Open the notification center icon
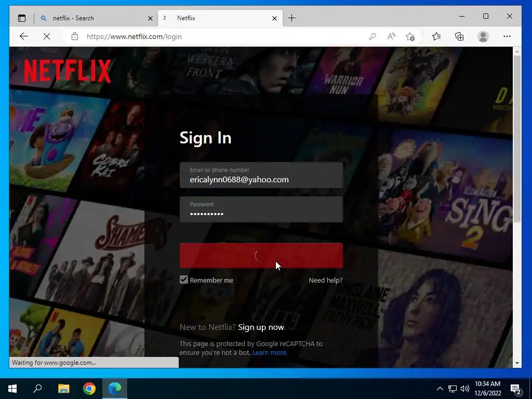This screenshot has height=399, width=532. pyautogui.click(x=516, y=389)
